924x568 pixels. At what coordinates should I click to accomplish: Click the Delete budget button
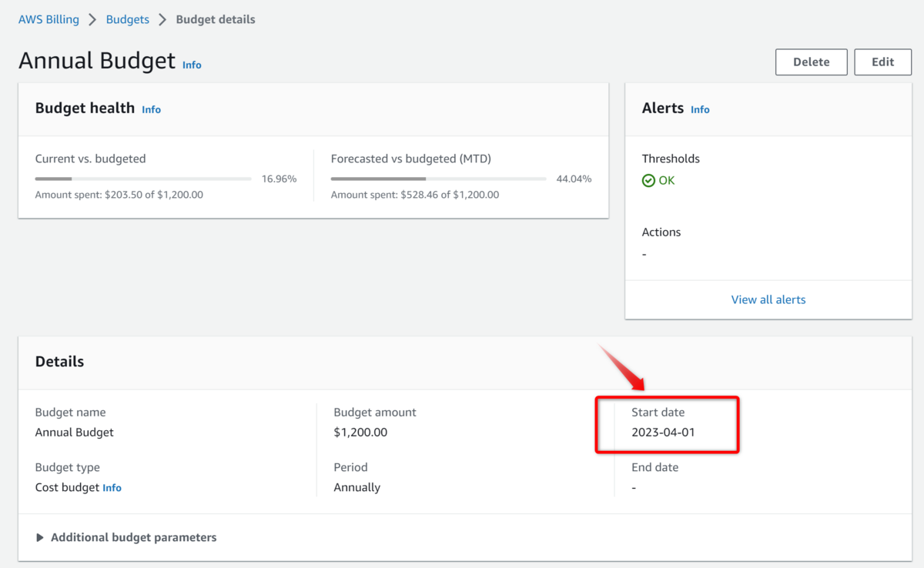(811, 62)
